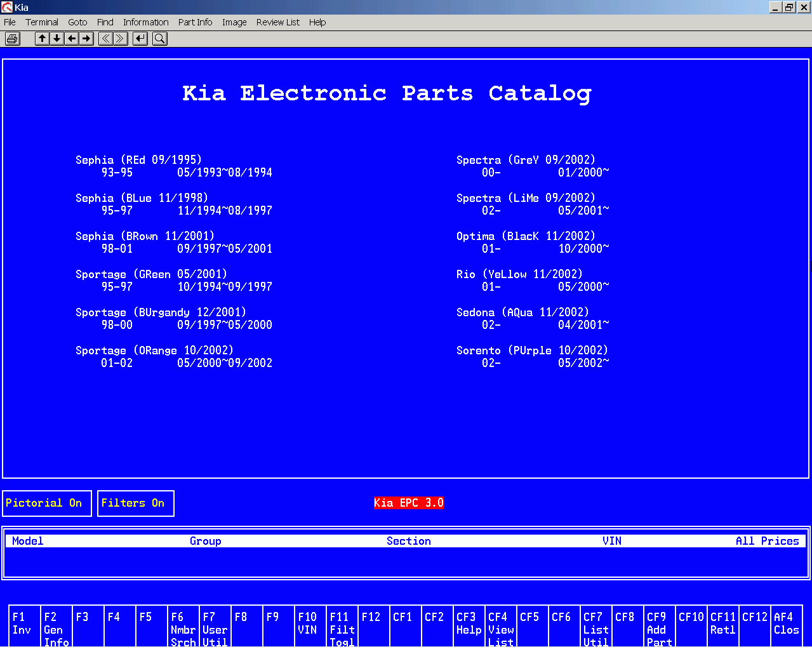
Task: Open the File menu
Action: click(10, 22)
